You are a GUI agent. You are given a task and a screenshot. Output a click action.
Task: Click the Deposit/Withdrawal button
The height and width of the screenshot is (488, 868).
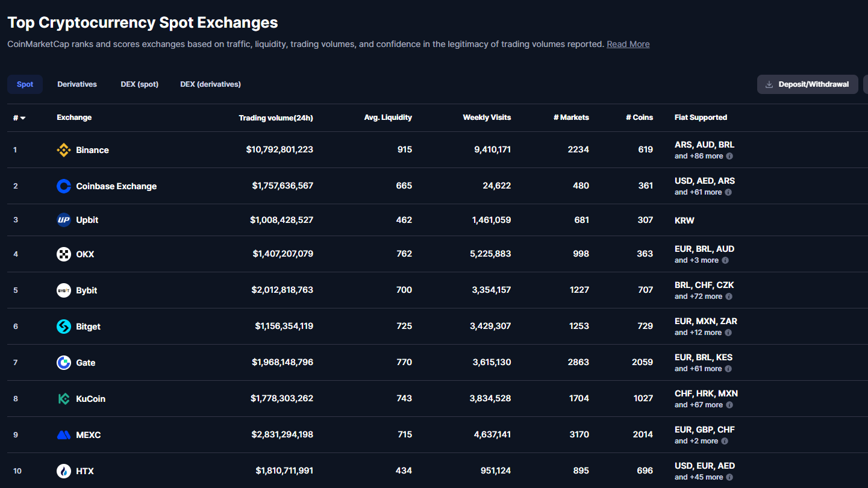pyautogui.click(x=808, y=84)
